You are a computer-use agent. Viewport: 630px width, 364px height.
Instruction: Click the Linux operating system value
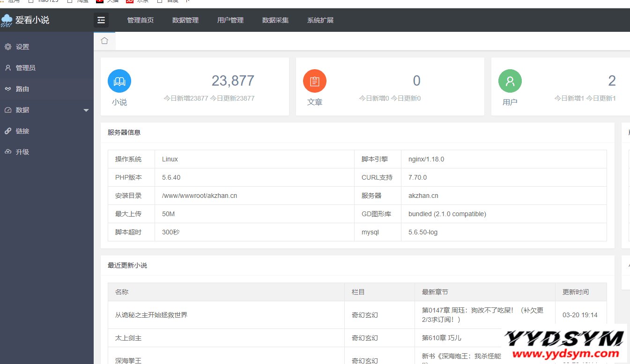tap(170, 159)
